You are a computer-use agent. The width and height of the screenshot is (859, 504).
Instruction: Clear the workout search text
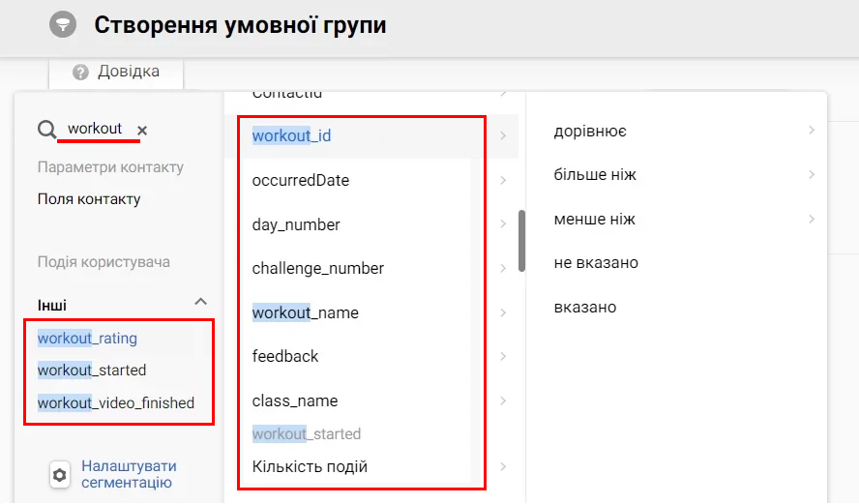coord(142,131)
